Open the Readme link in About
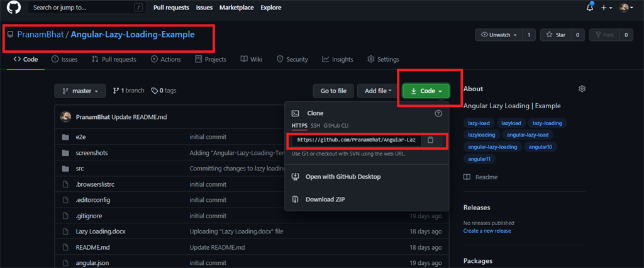The width and height of the screenshot is (644, 268). point(480,177)
